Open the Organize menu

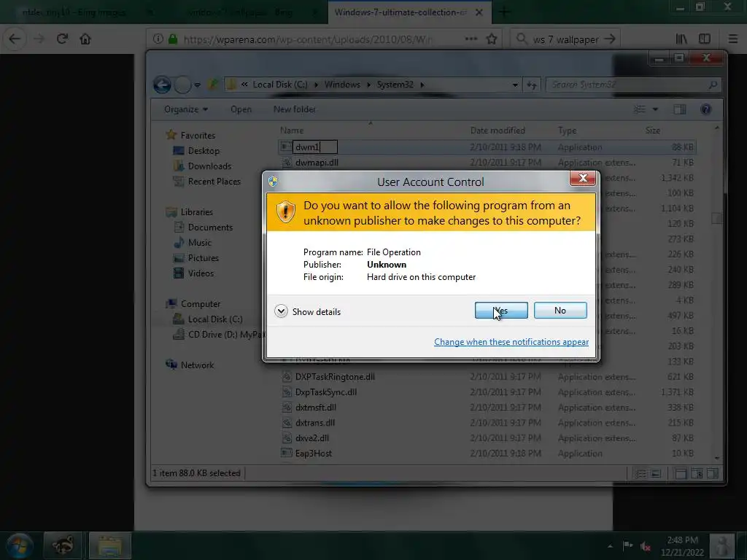pyautogui.click(x=186, y=109)
